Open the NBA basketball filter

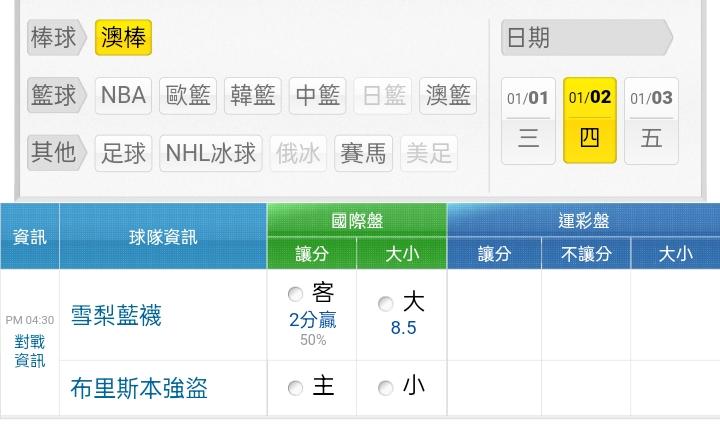coord(123,95)
